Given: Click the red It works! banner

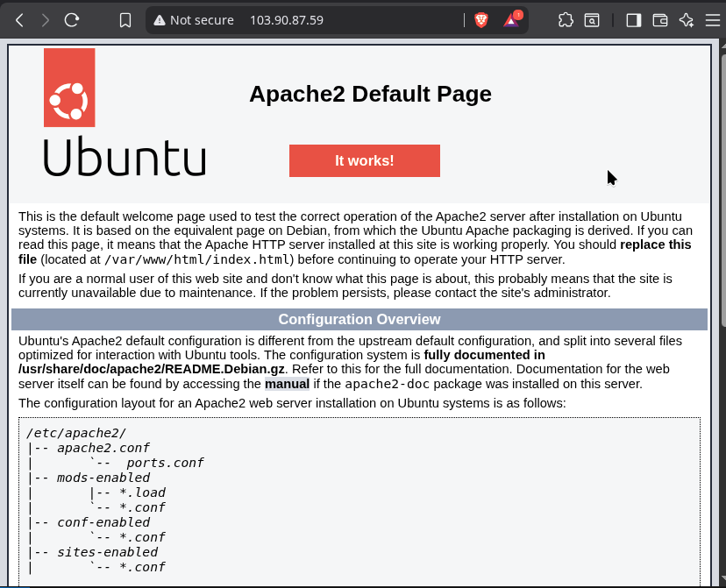Looking at the screenshot, I should click(x=364, y=160).
